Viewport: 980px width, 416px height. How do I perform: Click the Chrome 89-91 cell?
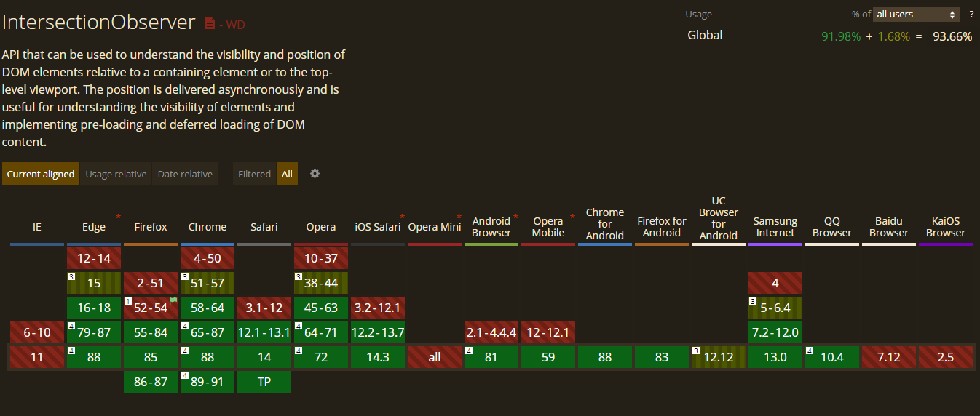[208, 382]
